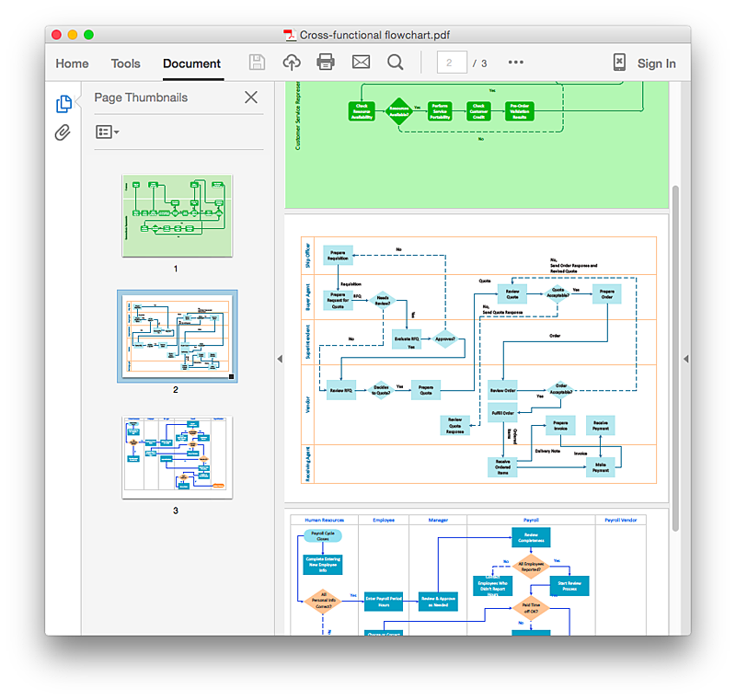Image resolution: width=736 pixels, height=700 pixels.
Task: Click the page number field
Action: tap(452, 63)
